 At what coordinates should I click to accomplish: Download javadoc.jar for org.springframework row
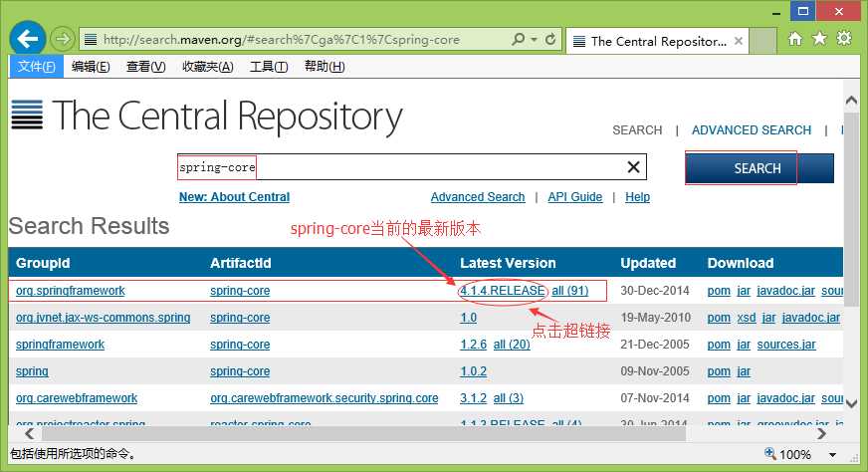coord(785,291)
